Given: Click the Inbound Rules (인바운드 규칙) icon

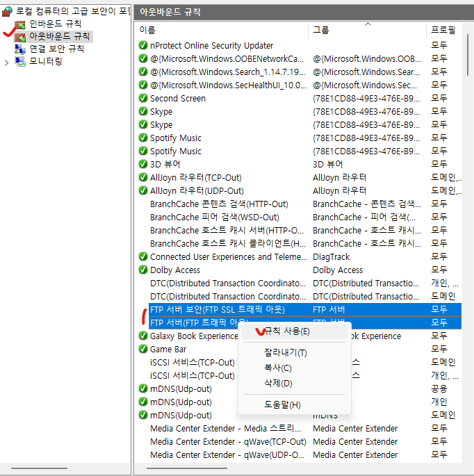Looking at the screenshot, I should coord(20,24).
